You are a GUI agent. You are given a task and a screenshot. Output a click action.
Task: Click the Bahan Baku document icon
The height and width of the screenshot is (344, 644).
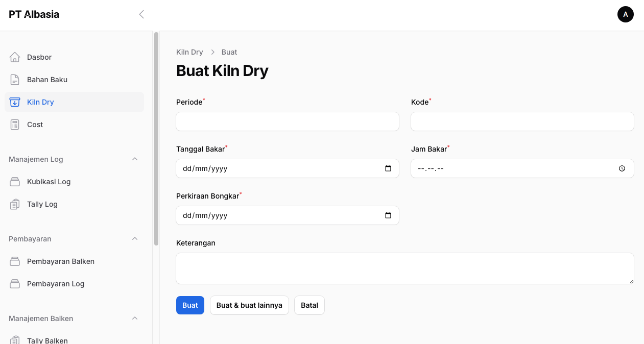pos(15,80)
